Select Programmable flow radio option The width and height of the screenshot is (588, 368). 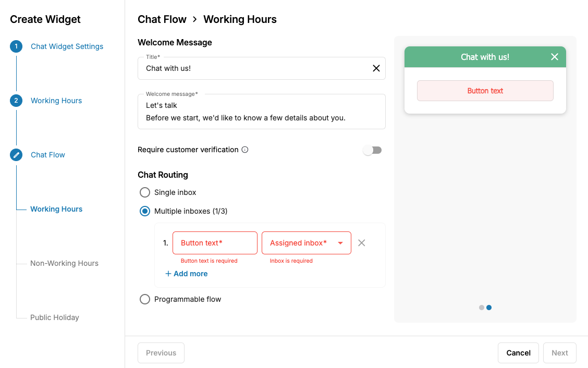(145, 299)
